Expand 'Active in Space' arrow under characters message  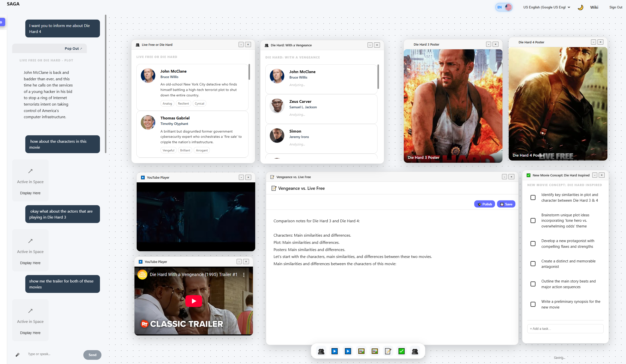point(30,171)
